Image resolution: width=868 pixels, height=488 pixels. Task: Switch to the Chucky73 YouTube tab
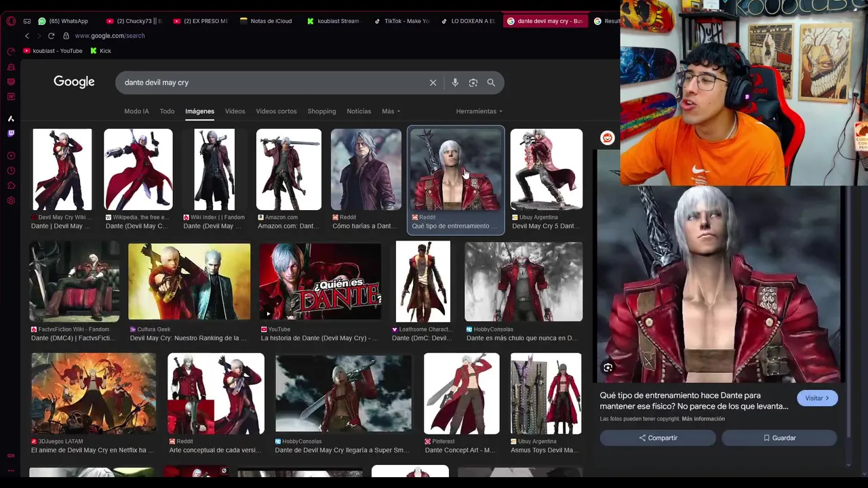point(134,21)
